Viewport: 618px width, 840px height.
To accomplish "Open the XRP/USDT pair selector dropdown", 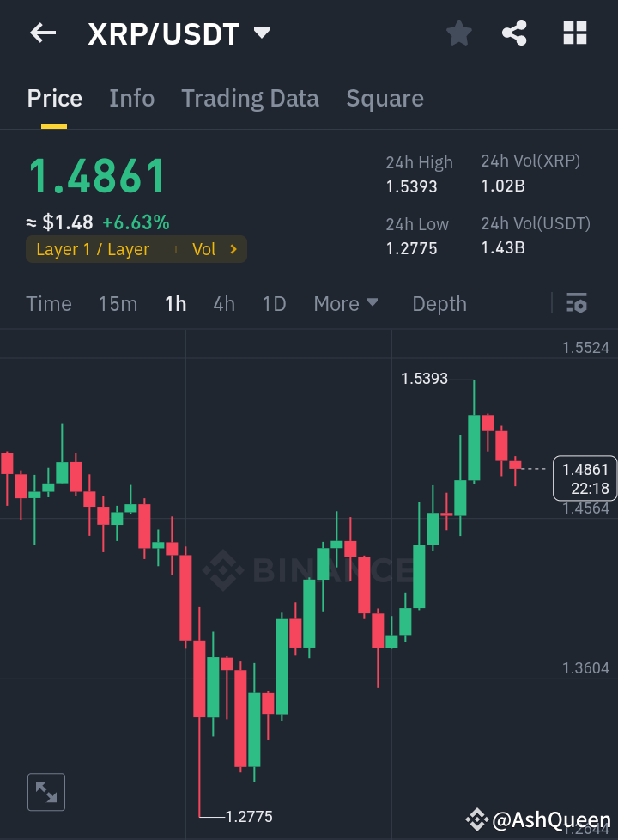I will coord(262,33).
